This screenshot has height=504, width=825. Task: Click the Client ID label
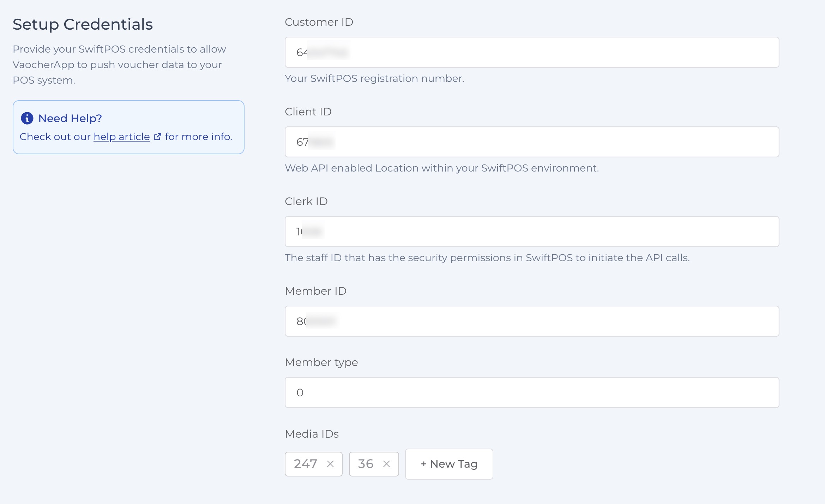pyautogui.click(x=308, y=112)
